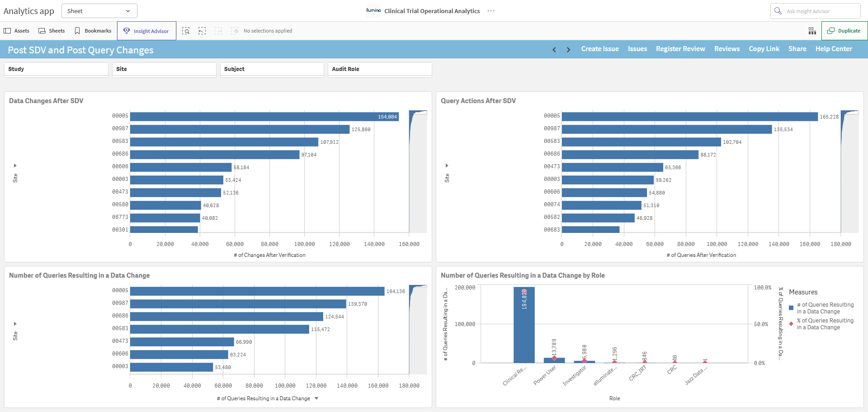This screenshot has width=868, height=412.
Task: Click the Role axis title
Action: tap(614, 398)
